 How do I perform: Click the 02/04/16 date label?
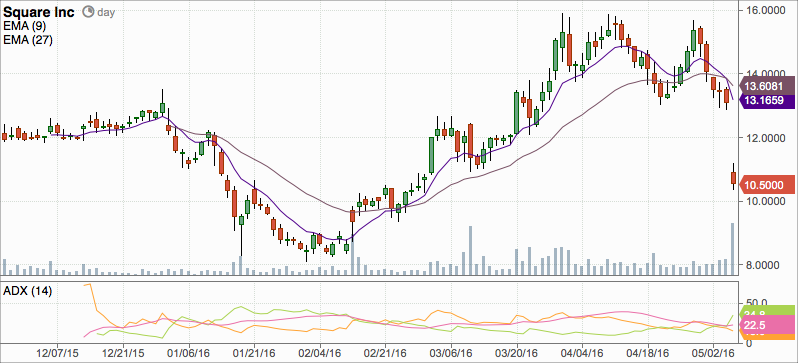point(320,352)
